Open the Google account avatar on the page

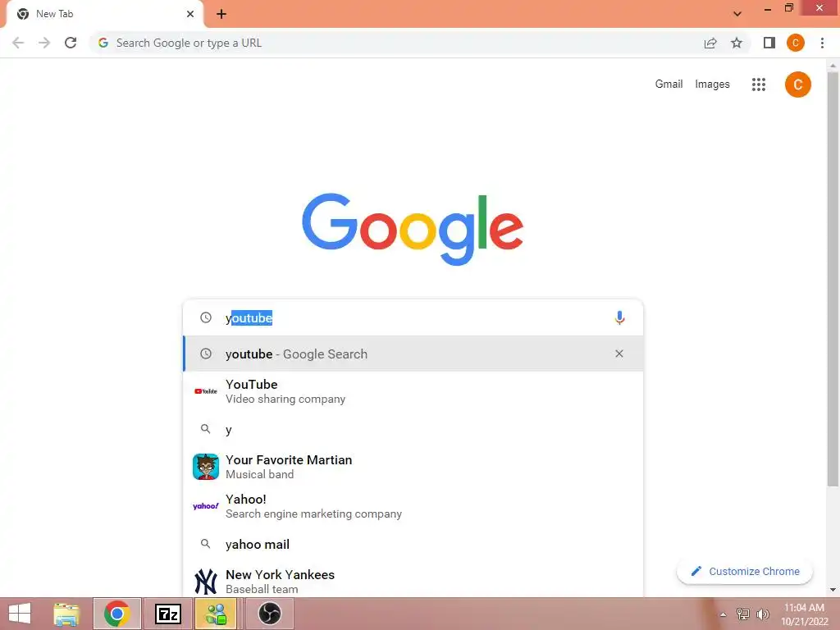[797, 84]
